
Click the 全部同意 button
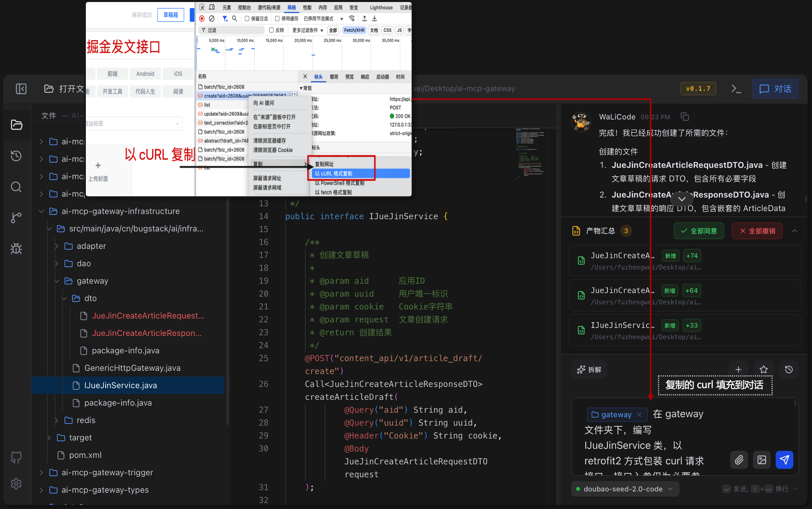coord(699,231)
